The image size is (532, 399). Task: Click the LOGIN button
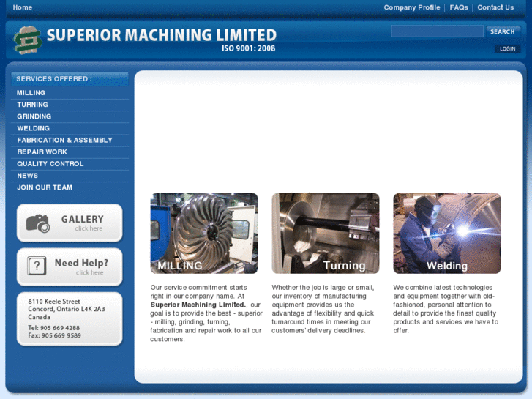pyautogui.click(x=507, y=49)
